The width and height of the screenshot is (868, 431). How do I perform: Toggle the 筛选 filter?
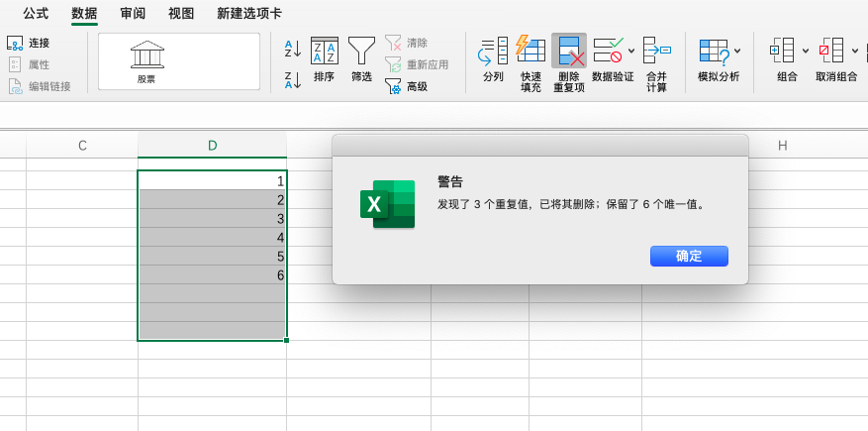pos(361,59)
